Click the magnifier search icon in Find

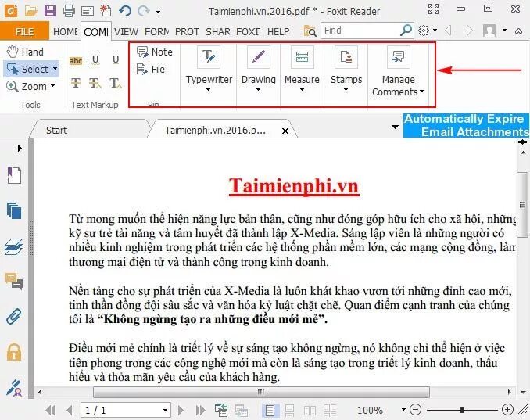pos(406,31)
